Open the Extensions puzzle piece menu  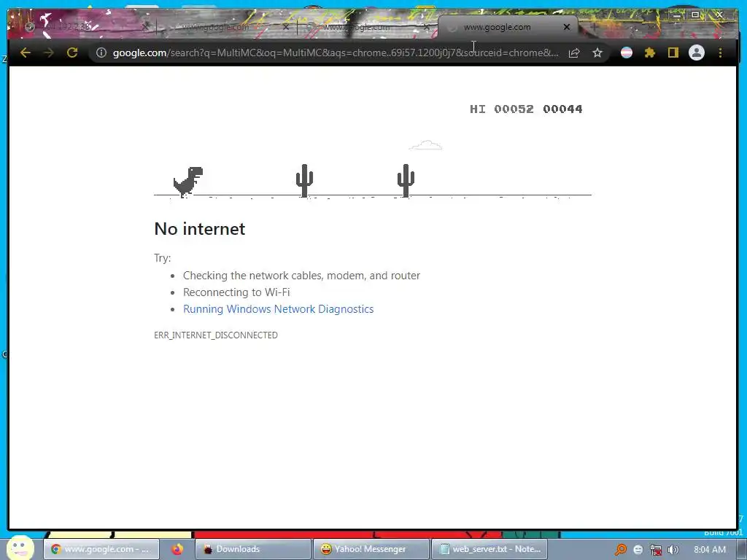(x=650, y=52)
